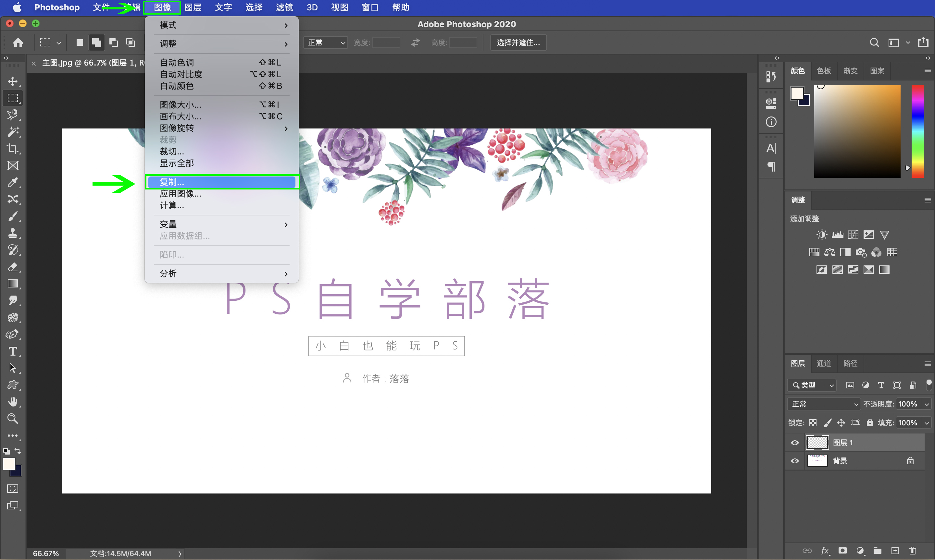Enable lock transparent pixels

(x=813, y=423)
